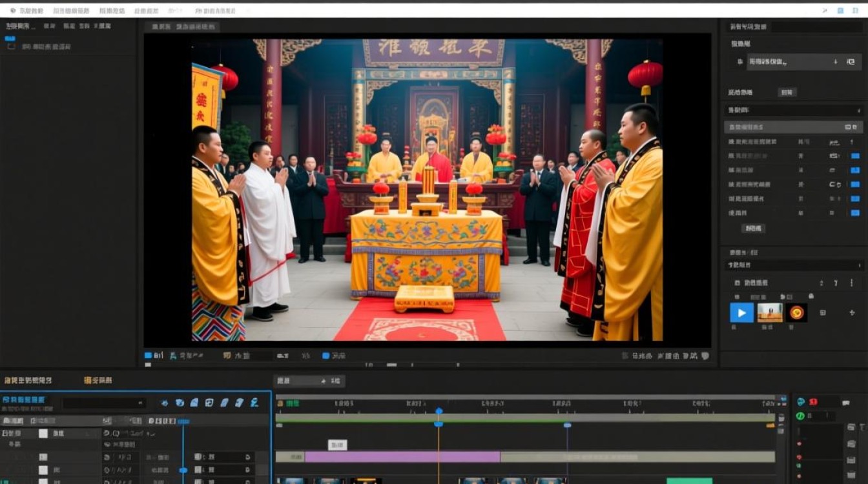Viewport: 868px width, 484px height.
Task: Click the third blue tool icon in layer toolbar
Action: pyautogui.click(x=194, y=403)
